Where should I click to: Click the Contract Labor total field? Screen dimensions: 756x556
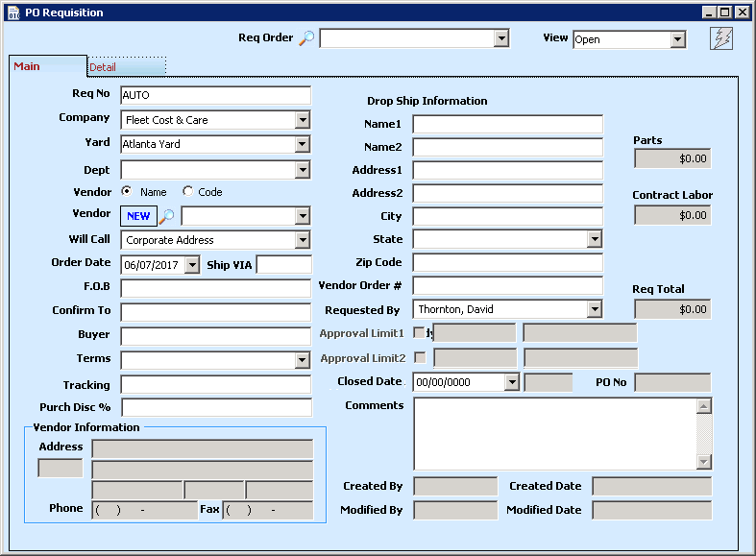click(672, 215)
